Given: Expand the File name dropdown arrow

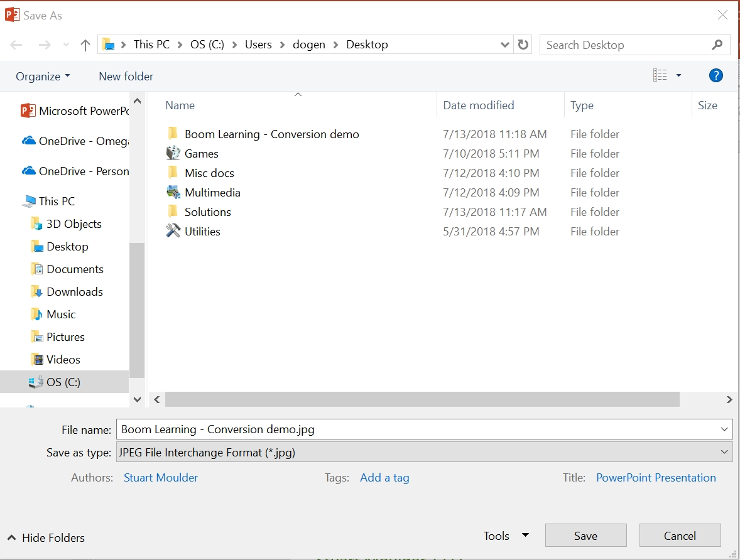Looking at the screenshot, I should point(724,429).
